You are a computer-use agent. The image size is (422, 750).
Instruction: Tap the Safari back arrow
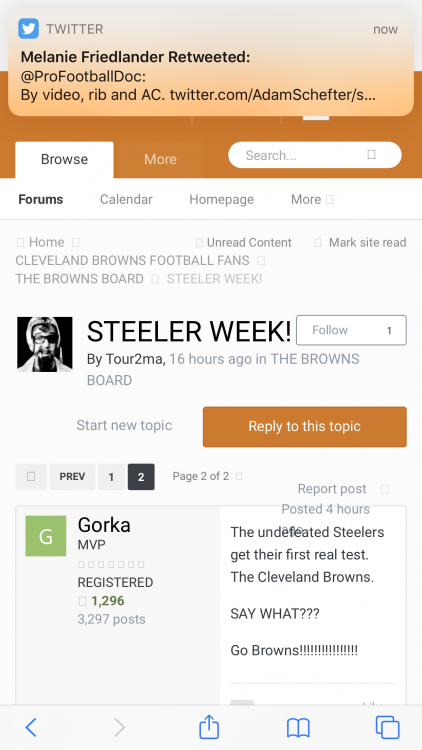point(31,728)
